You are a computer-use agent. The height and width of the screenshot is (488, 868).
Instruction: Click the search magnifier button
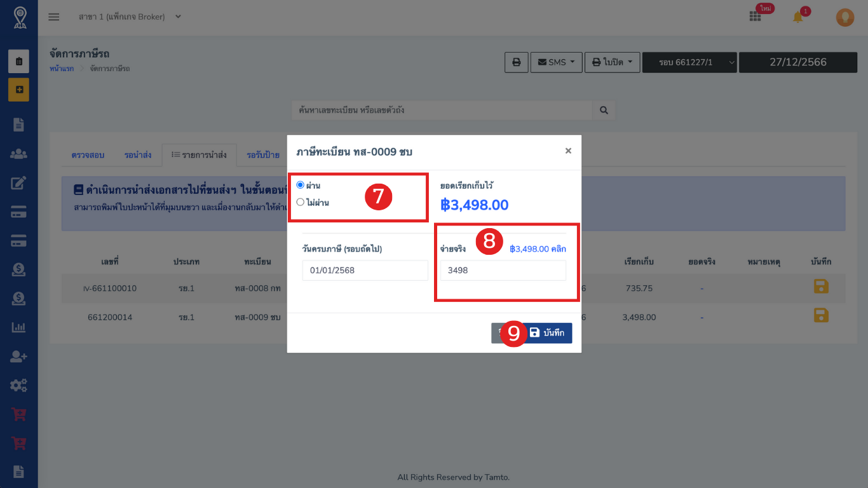tap(604, 110)
